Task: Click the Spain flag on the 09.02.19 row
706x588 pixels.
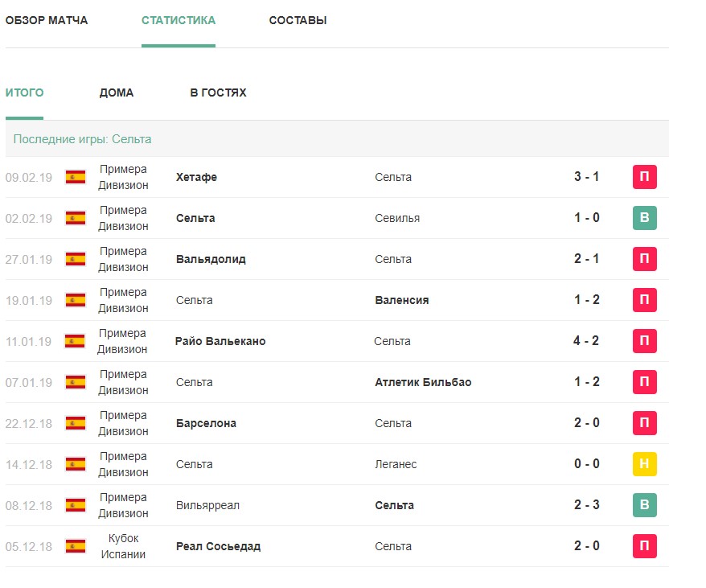Action: (x=76, y=177)
